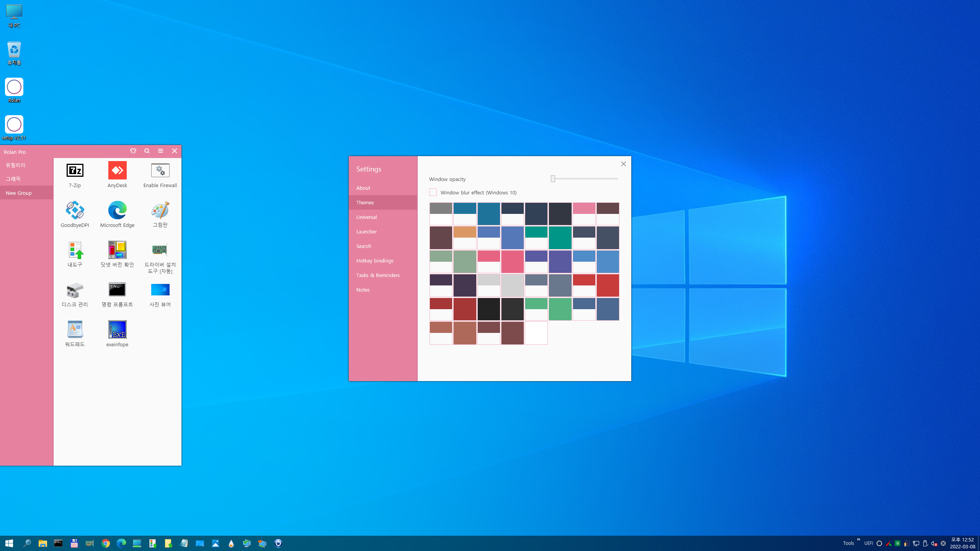
Task: Open 명령 프롬프트 shortcut
Action: [x=117, y=295]
